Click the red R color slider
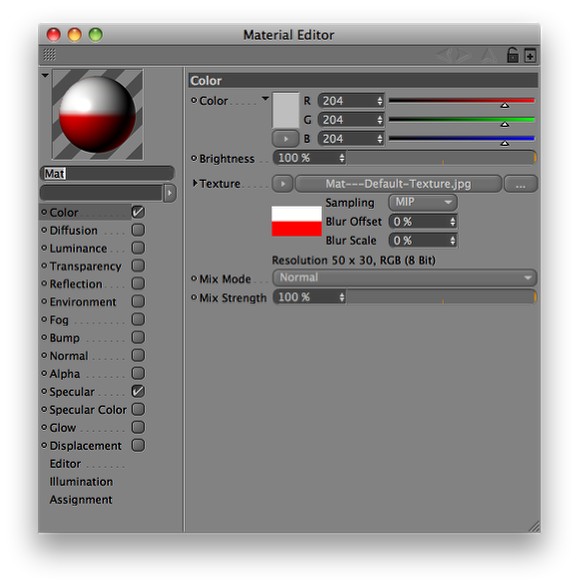The image size is (580, 587). (462, 101)
